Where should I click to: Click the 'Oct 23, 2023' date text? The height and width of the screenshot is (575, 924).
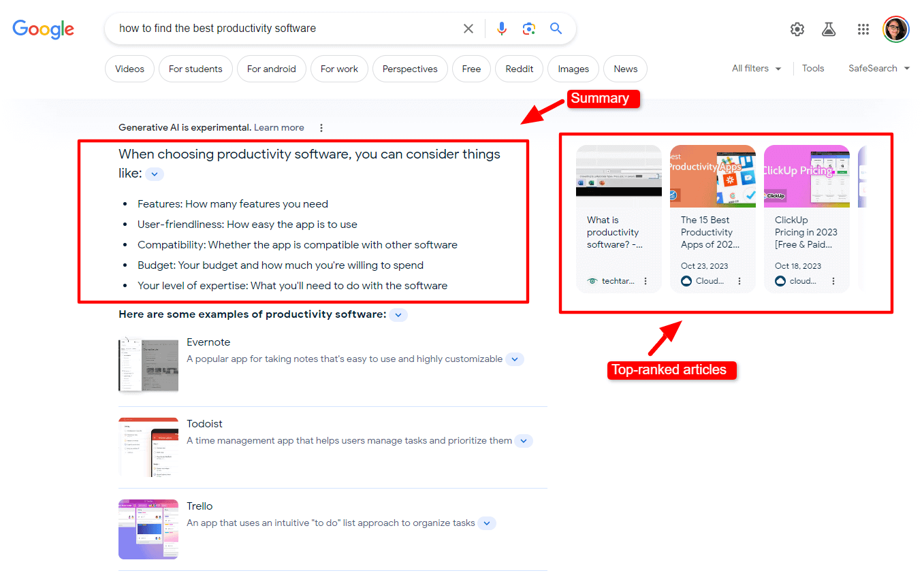(704, 266)
